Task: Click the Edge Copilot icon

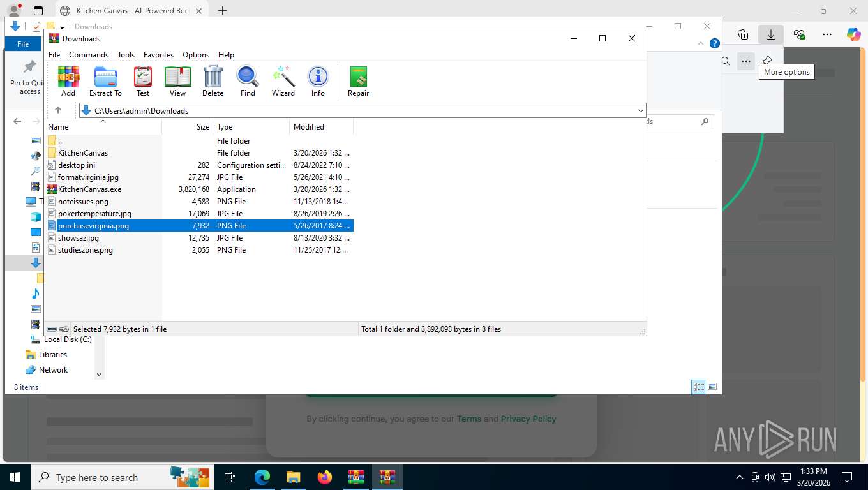Action: pyautogui.click(x=853, y=34)
